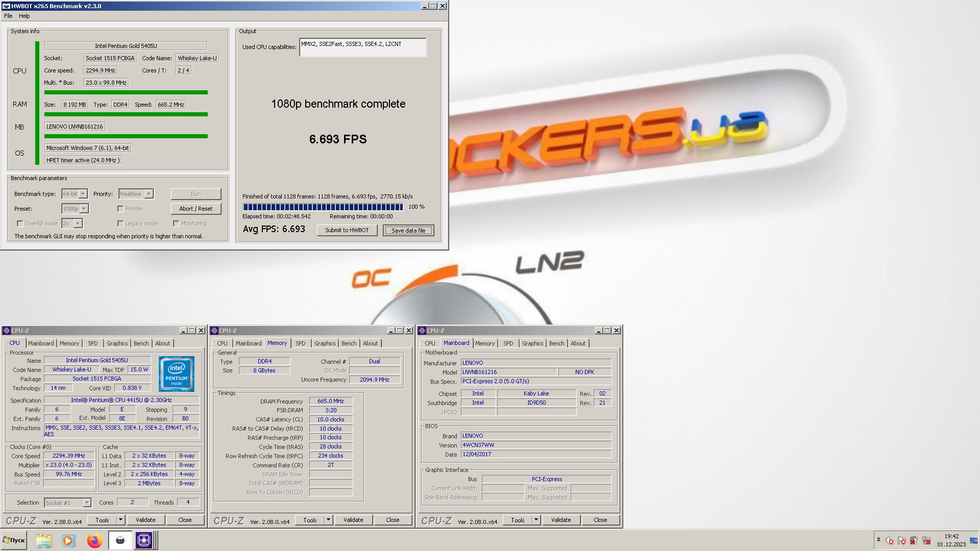Switch to SPD tab in Memory CPU-Z window
The width and height of the screenshot is (980, 551).
[x=301, y=343]
